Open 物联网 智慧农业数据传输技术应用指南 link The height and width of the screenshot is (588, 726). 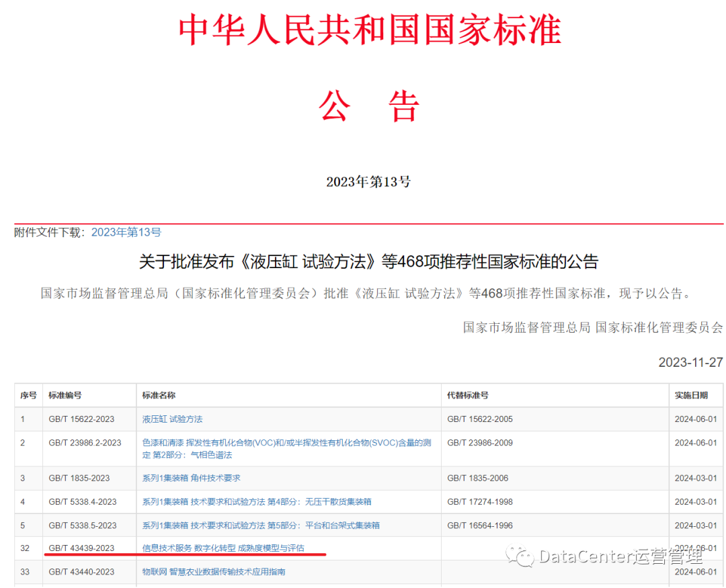tap(214, 572)
